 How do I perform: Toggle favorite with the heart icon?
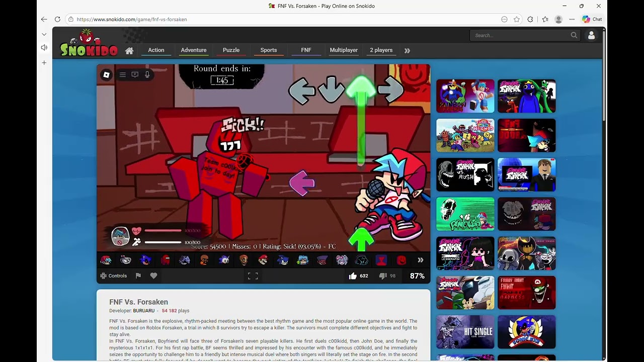coord(154,276)
